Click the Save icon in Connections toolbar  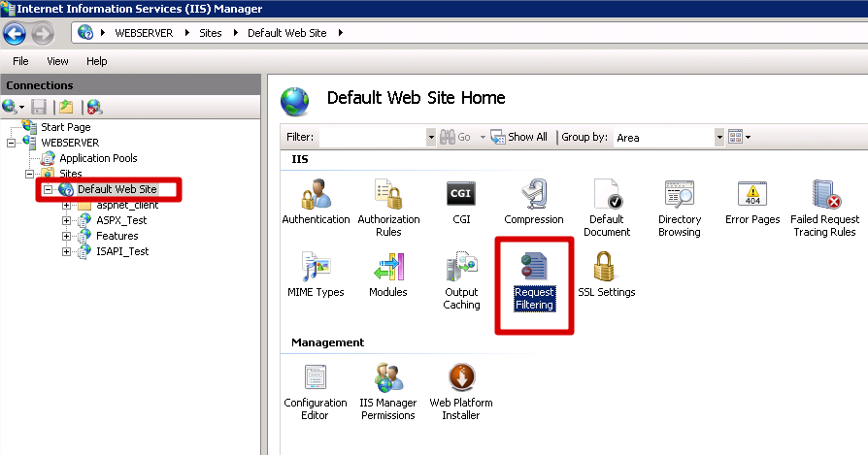(x=39, y=107)
